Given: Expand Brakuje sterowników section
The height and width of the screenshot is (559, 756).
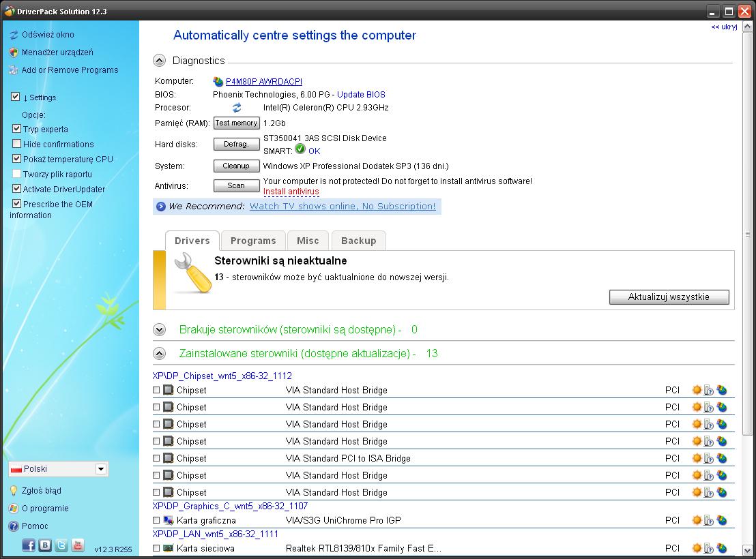Looking at the screenshot, I should tap(159, 330).
